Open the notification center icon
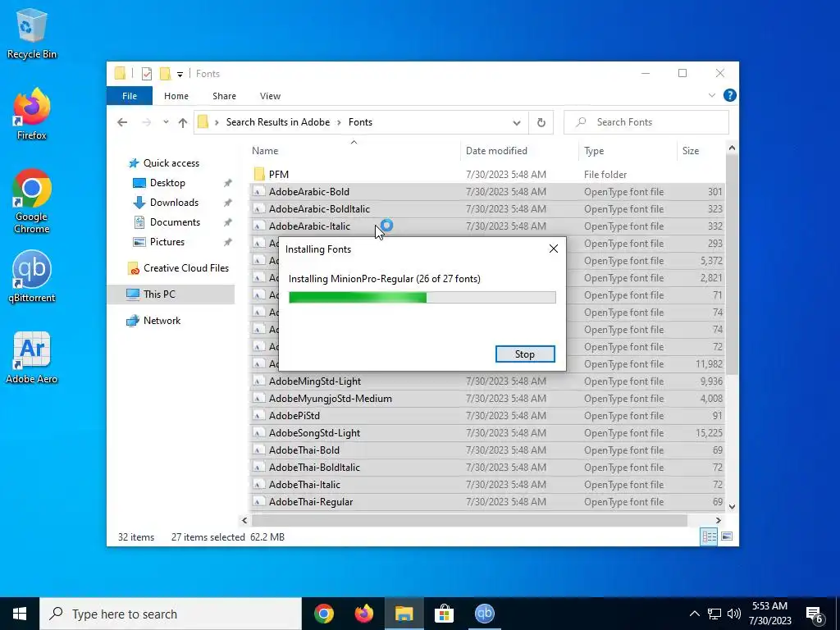 (x=815, y=614)
